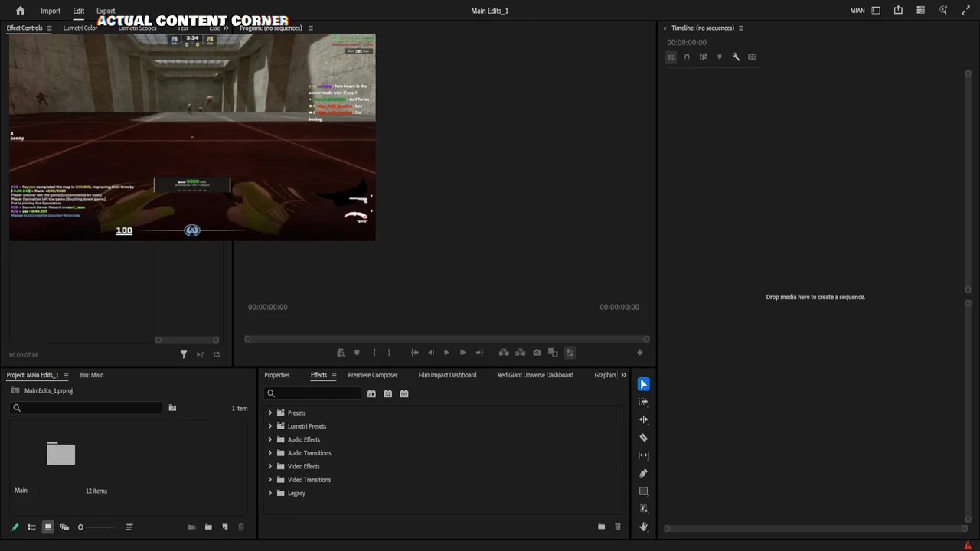Open the Button Editor plus icon
980x551 pixels.
click(x=640, y=353)
